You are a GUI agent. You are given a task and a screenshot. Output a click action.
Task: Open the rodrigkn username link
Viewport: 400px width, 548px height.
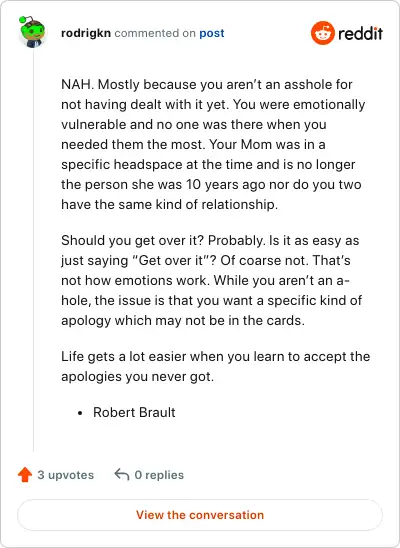86,33
